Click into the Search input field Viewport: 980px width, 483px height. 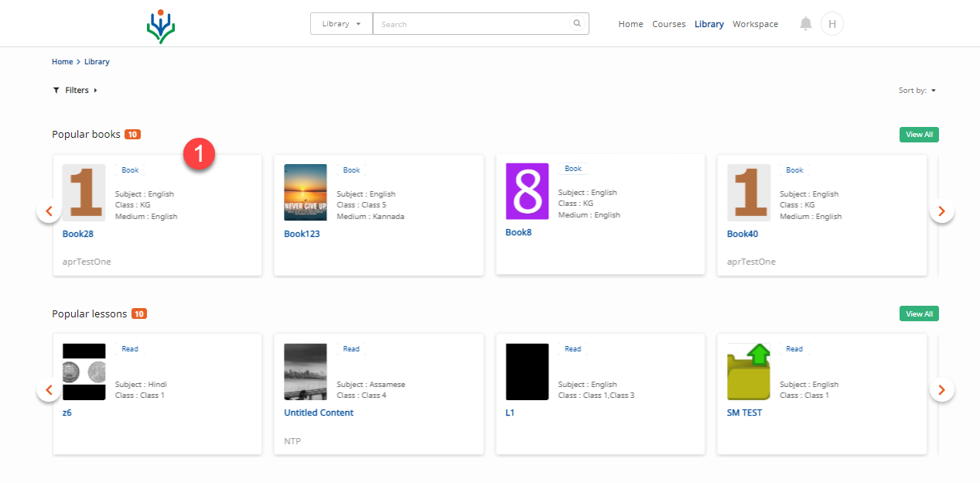point(472,24)
